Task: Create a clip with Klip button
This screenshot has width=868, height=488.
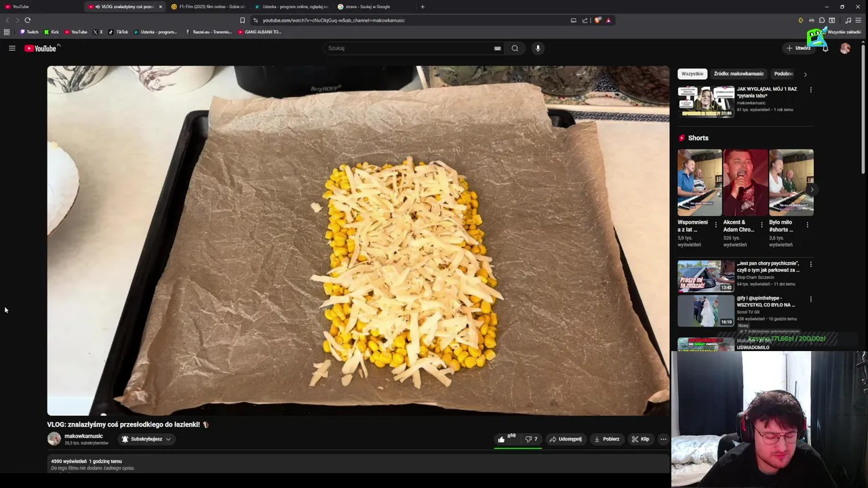Action: pyautogui.click(x=640, y=439)
